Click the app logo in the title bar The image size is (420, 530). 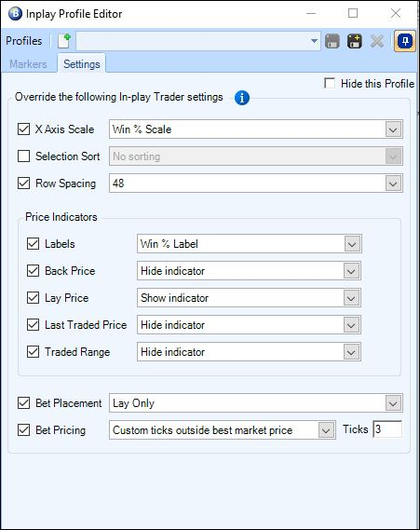(x=15, y=14)
